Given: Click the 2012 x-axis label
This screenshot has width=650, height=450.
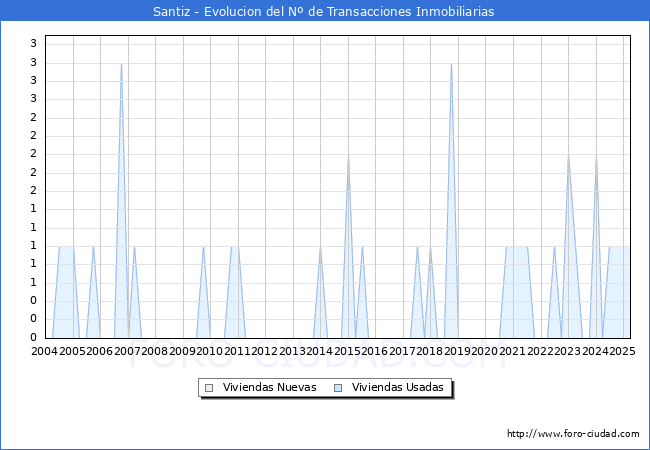Looking at the screenshot, I should (x=265, y=351).
